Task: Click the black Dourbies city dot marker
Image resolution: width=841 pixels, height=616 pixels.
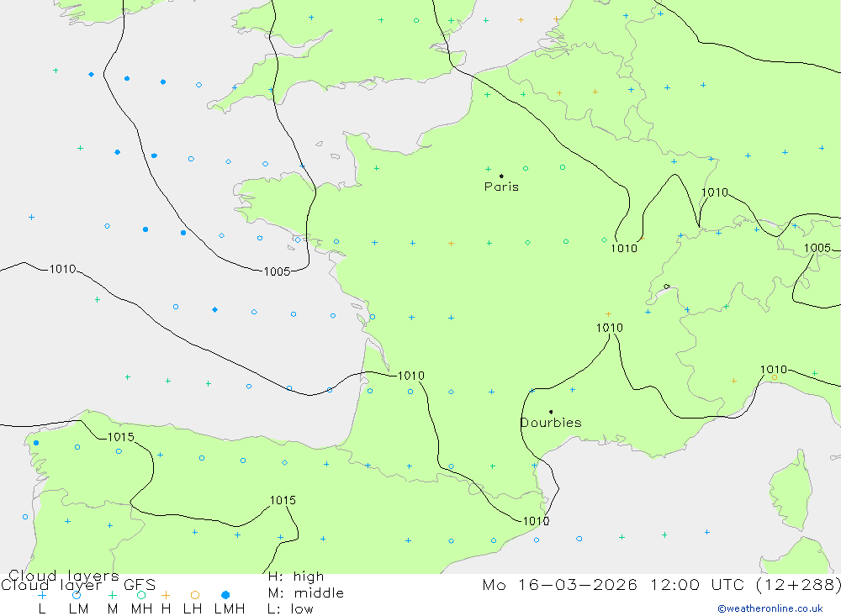Action: pyautogui.click(x=551, y=412)
